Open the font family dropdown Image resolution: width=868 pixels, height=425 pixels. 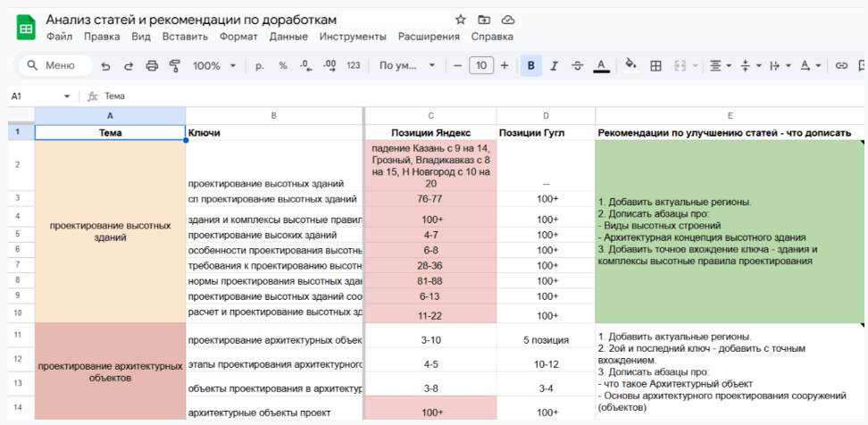click(406, 65)
